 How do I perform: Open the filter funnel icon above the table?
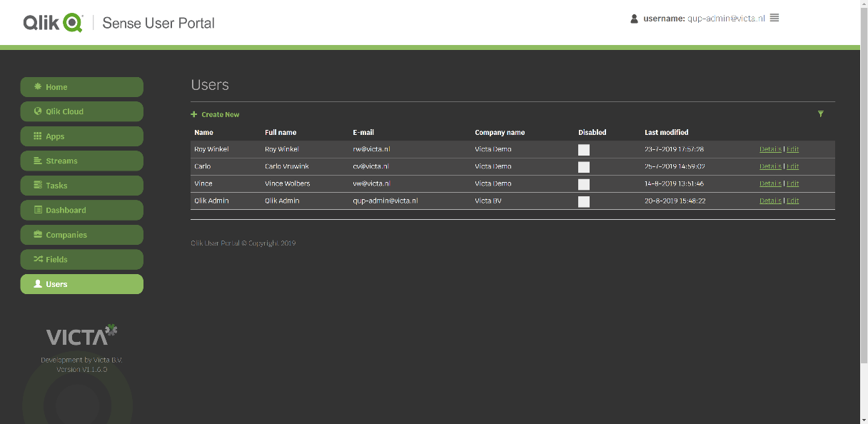[821, 113]
